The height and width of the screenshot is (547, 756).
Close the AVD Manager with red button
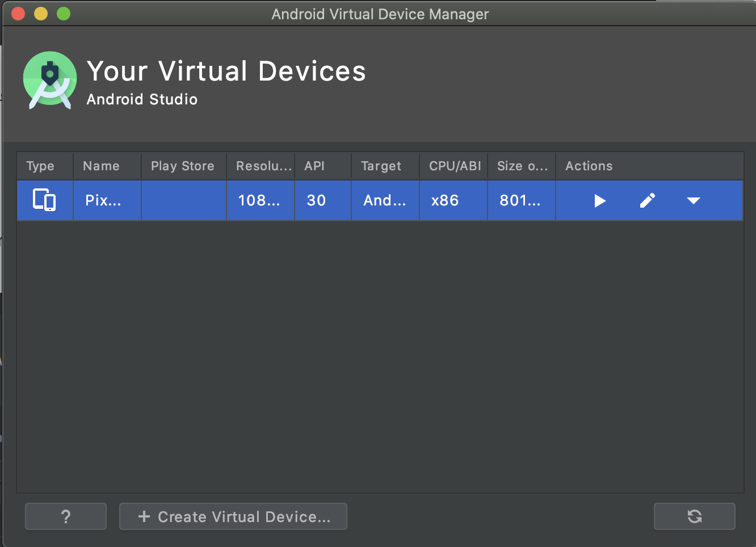coord(18,14)
